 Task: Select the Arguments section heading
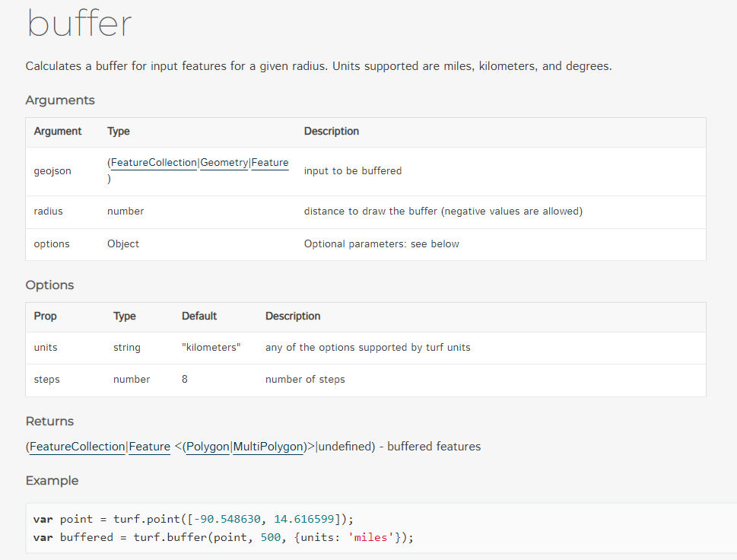[x=60, y=100]
